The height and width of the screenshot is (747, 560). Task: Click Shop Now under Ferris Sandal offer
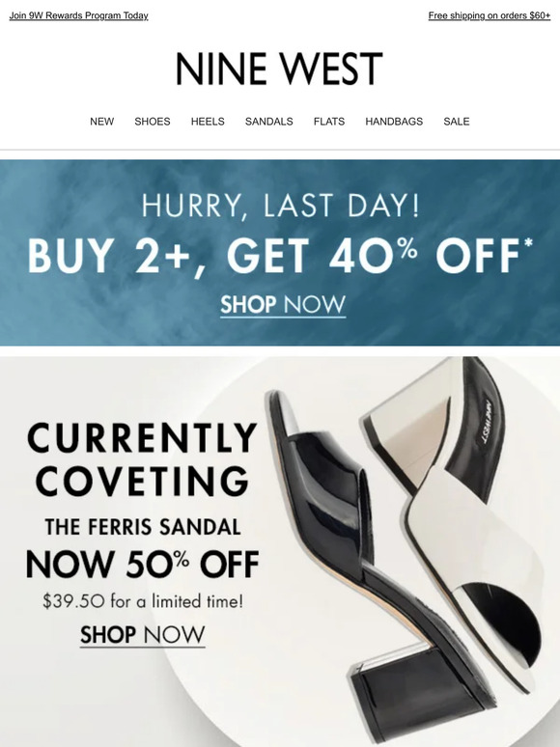143,635
